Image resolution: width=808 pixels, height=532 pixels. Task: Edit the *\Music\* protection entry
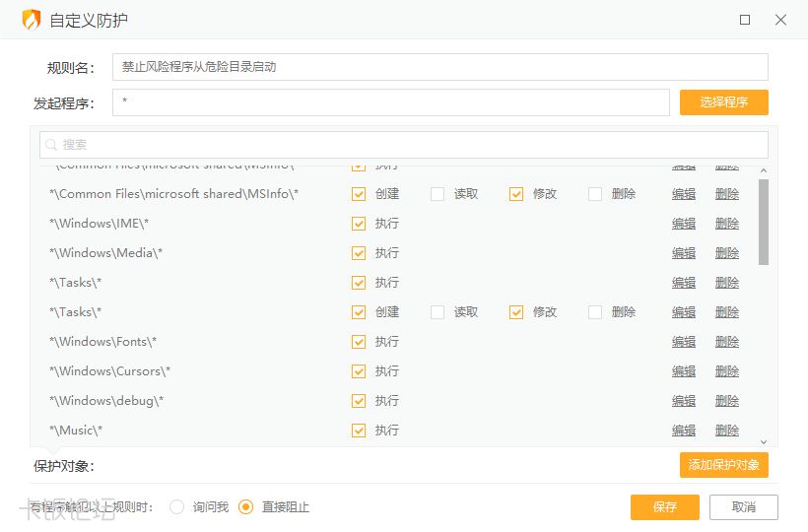pyautogui.click(x=684, y=431)
